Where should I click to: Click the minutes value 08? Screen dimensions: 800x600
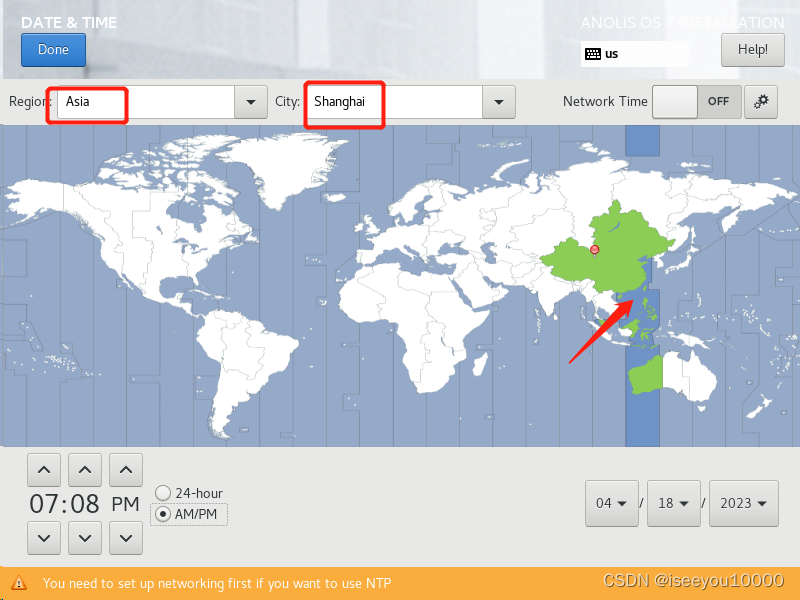point(85,504)
